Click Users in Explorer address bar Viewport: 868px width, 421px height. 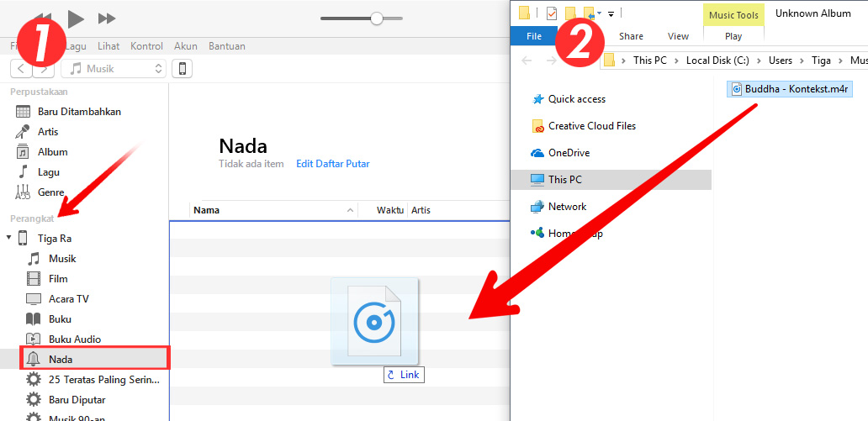(781, 61)
